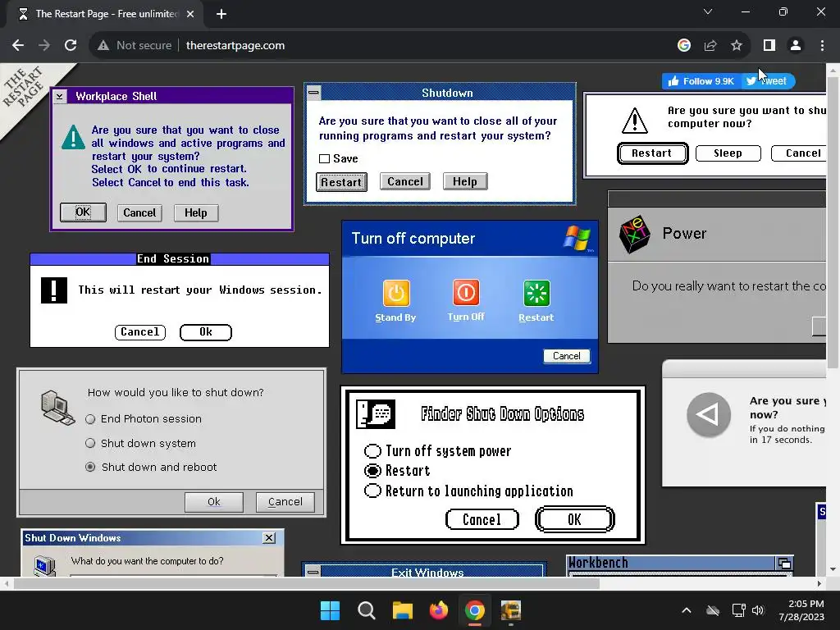Screen dimensions: 840x630
Task: Click Help in the Workplace Shell dialog
Action: click(196, 212)
